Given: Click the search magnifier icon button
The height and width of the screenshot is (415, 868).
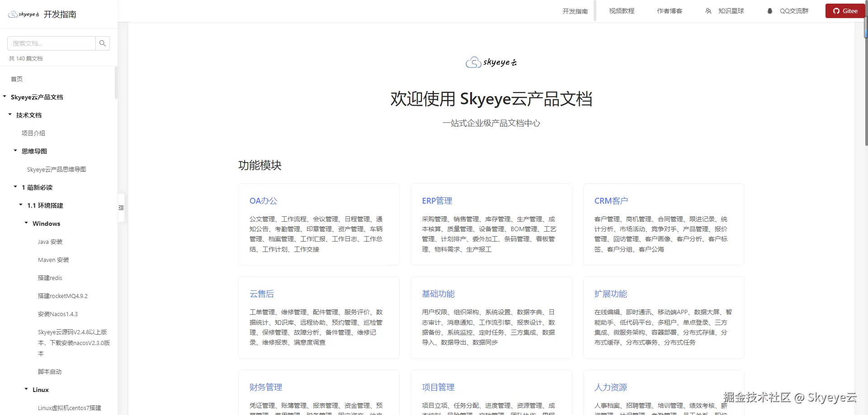Looking at the screenshot, I should pyautogui.click(x=103, y=43).
